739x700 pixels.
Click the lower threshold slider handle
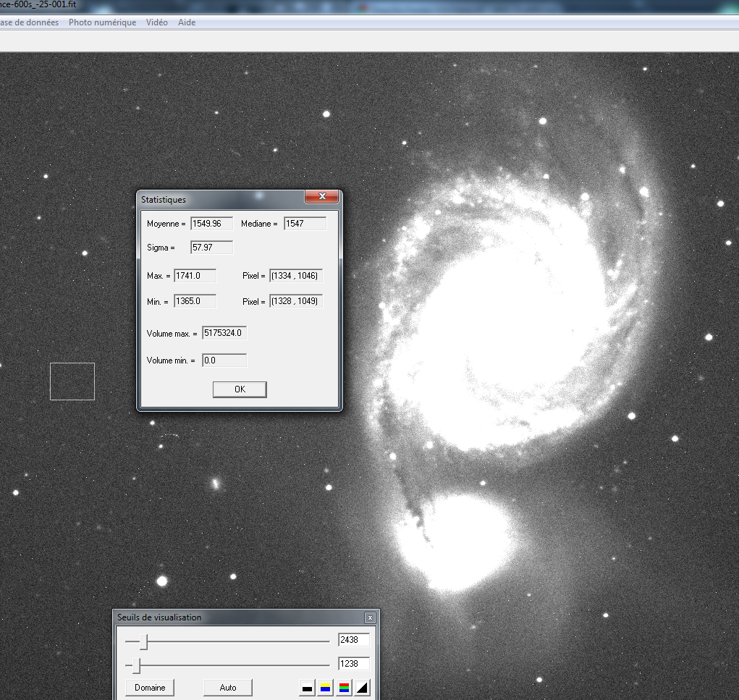pos(138,664)
